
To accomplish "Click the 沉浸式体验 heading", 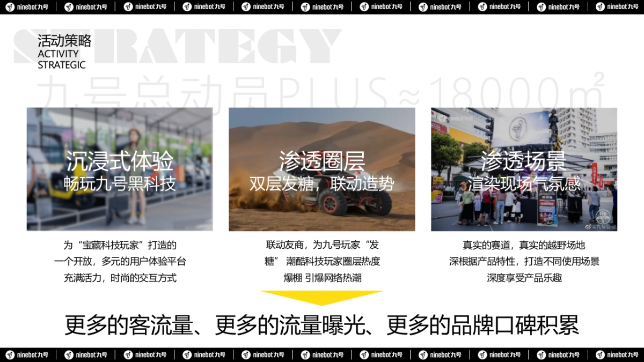I will coord(120,160).
